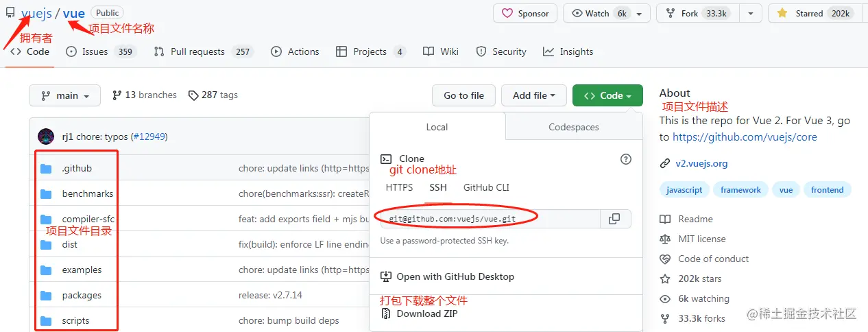
Task: Click the Terminal icon beside Clone heading
Action: tap(386, 159)
